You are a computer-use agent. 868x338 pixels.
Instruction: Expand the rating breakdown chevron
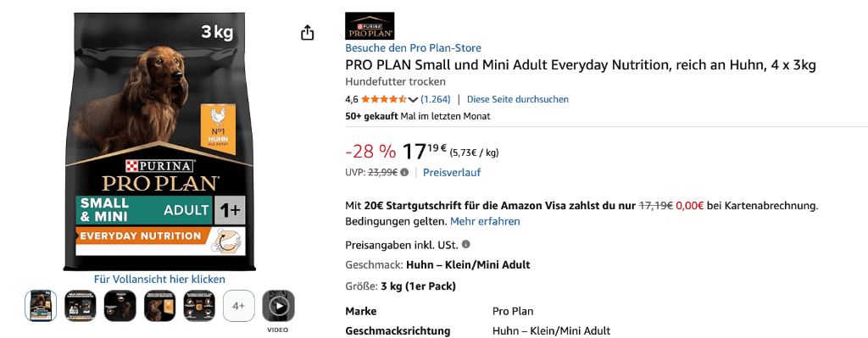tap(413, 100)
